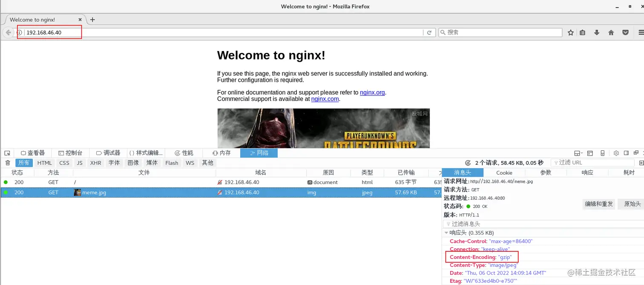This screenshot has width=644, height=285.
Task: Open the Firefox hamburger menu
Action: (641, 32)
